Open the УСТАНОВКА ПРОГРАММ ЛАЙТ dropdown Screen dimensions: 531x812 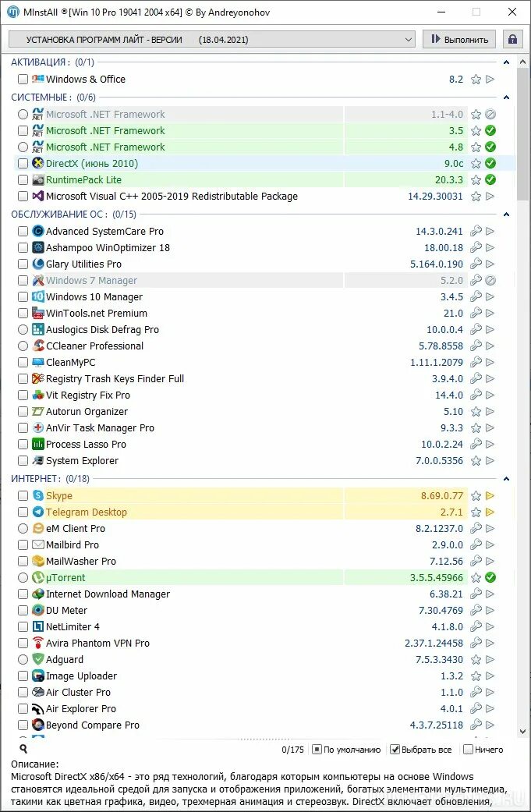(212, 39)
